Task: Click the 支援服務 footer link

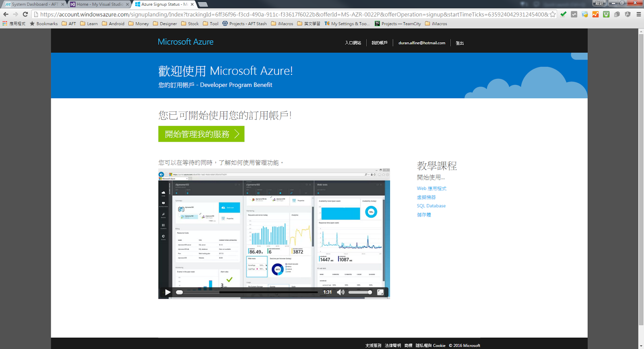Action: (373, 345)
